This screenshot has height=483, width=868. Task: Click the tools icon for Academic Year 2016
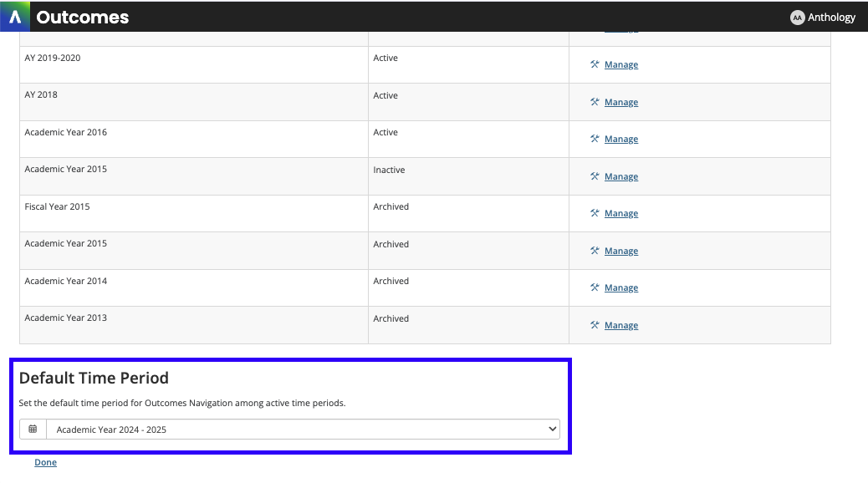click(x=595, y=139)
